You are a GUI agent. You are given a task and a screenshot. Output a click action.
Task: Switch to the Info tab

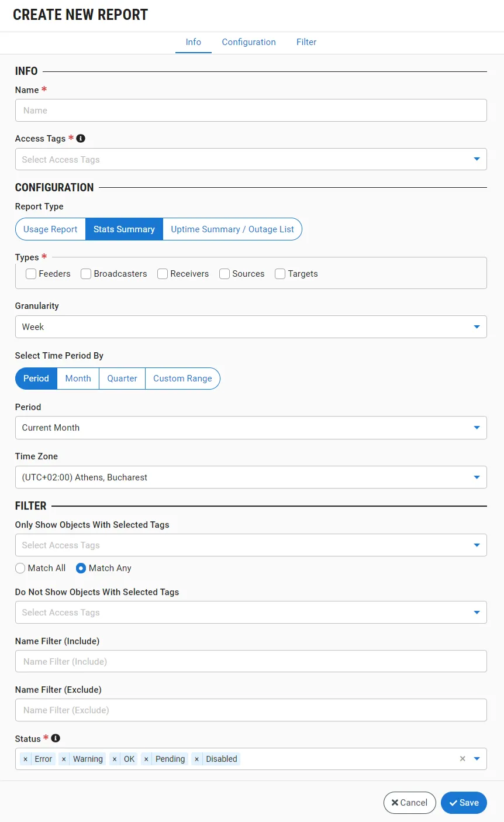click(x=194, y=42)
